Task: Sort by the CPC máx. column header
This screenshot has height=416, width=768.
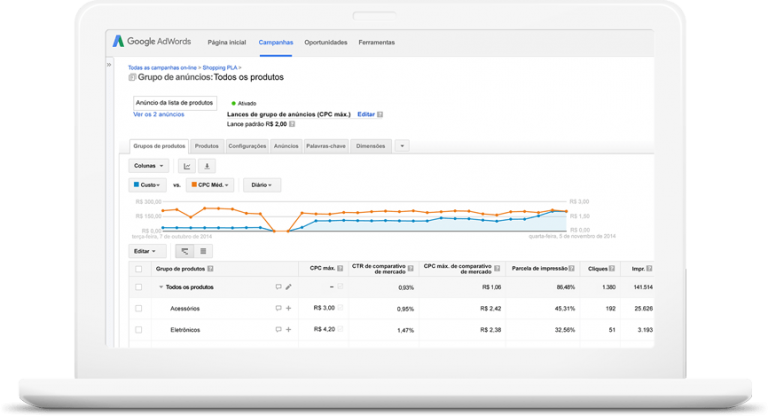Action: click(x=322, y=269)
